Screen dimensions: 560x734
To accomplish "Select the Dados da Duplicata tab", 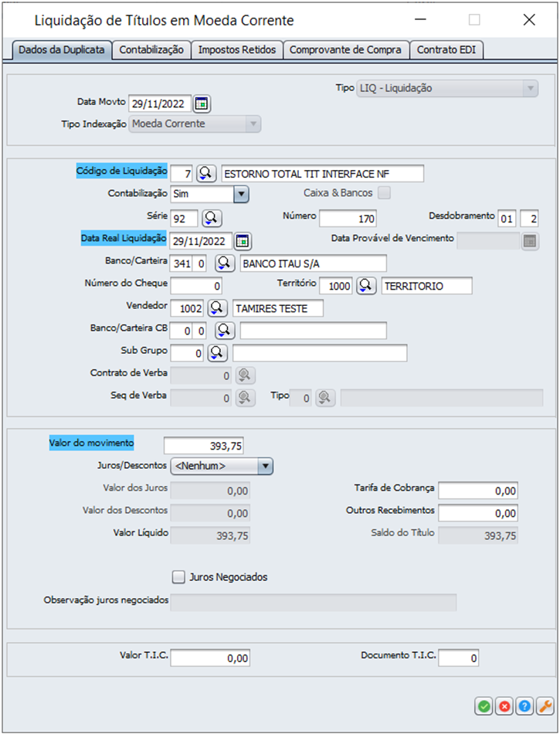I will [x=62, y=50].
